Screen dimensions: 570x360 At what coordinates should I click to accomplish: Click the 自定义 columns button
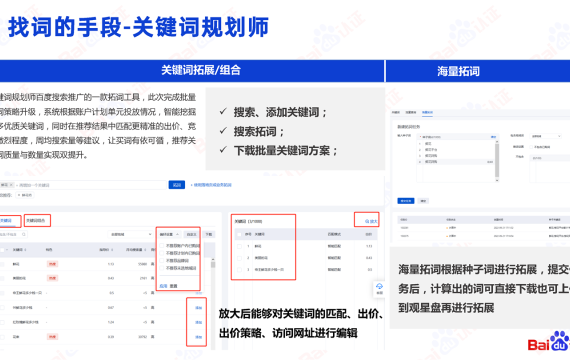[x=191, y=234]
